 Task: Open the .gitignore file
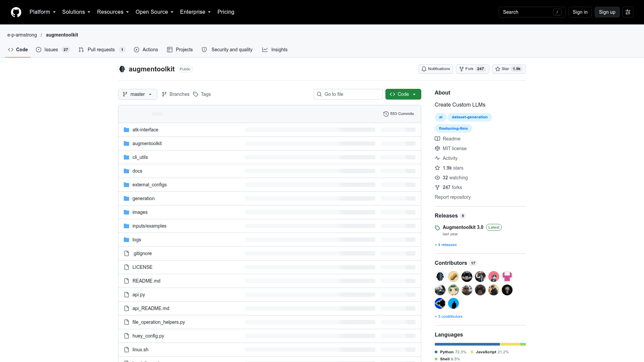tap(142, 253)
